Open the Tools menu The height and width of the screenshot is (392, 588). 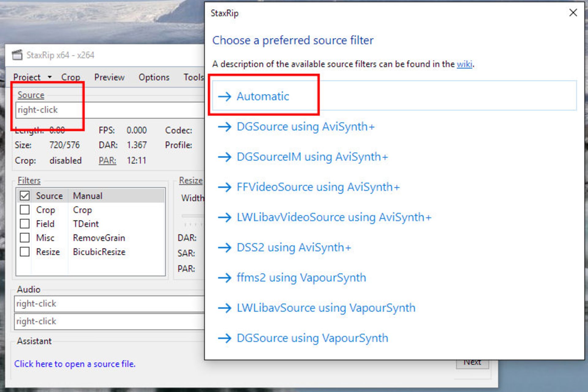(x=193, y=77)
